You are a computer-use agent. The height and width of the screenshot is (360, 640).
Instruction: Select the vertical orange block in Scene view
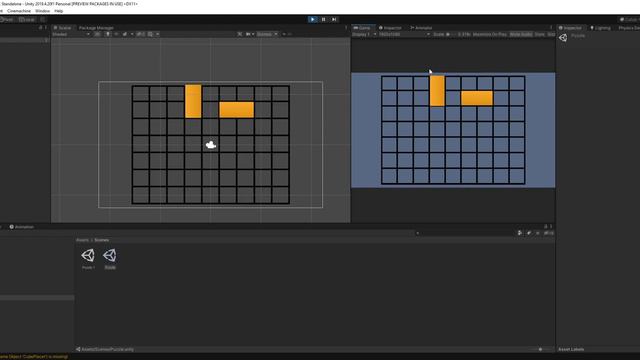(193, 101)
